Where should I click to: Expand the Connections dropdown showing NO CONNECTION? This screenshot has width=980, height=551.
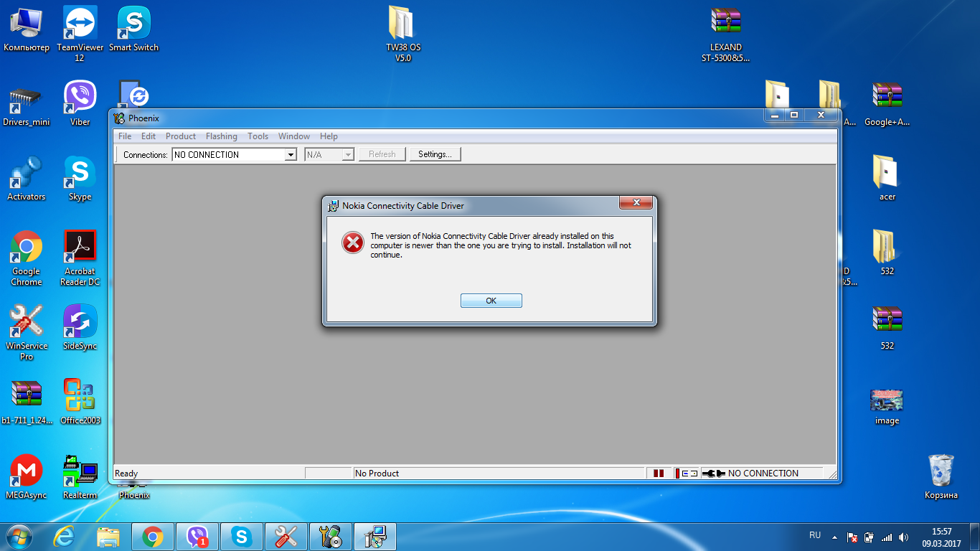point(291,154)
